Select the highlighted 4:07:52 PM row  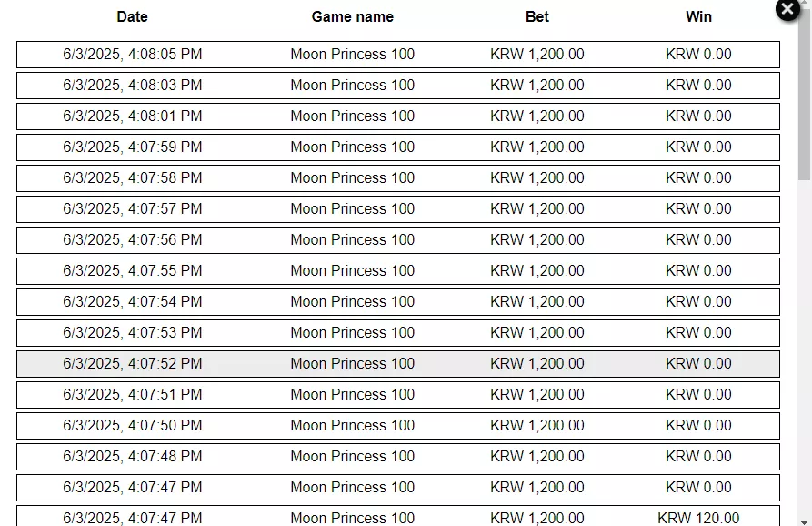pyautogui.click(x=397, y=364)
